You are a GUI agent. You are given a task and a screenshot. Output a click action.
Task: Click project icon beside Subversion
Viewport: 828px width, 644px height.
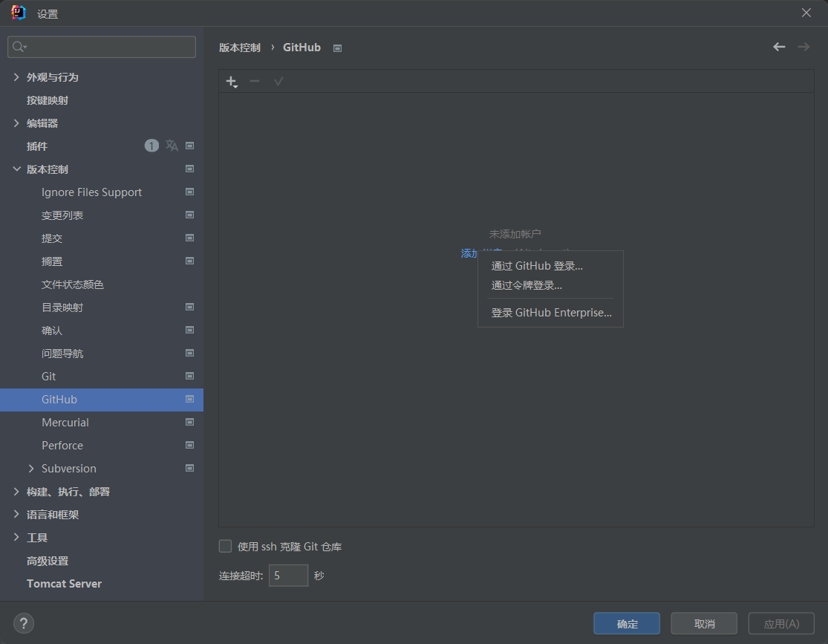coord(189,468)
